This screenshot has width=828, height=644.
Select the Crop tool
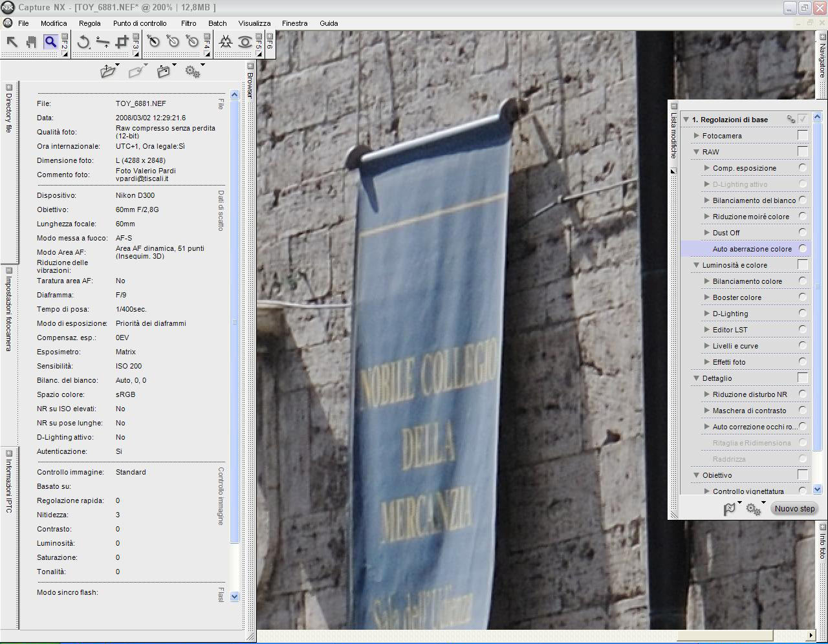click(x=121, y=43)
